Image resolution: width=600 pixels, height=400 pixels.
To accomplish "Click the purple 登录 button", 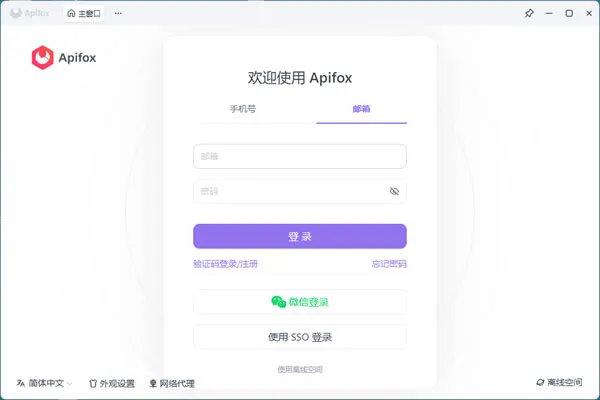I will pyautogui.click(x=300, y=236).
